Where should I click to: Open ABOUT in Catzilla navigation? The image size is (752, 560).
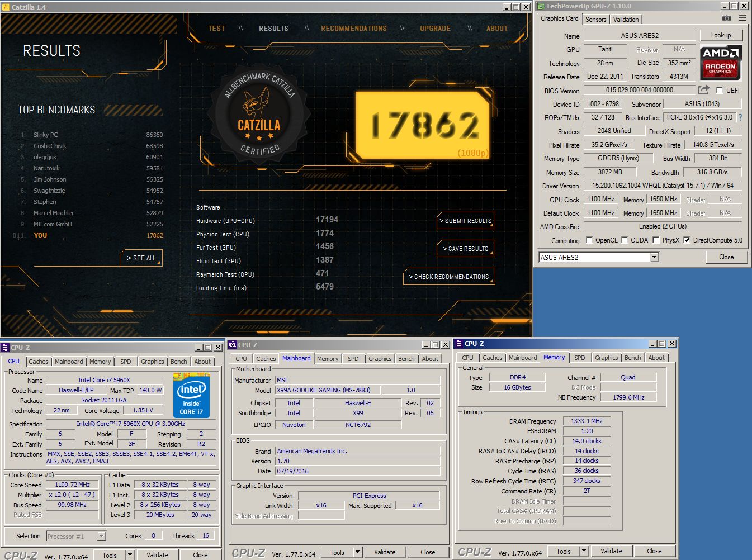click(x=497, y=29)
